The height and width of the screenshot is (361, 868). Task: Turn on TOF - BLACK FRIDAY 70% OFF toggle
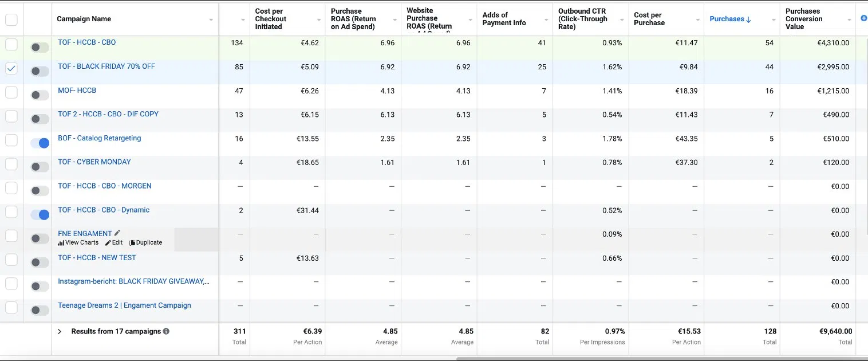pos(40,71)
